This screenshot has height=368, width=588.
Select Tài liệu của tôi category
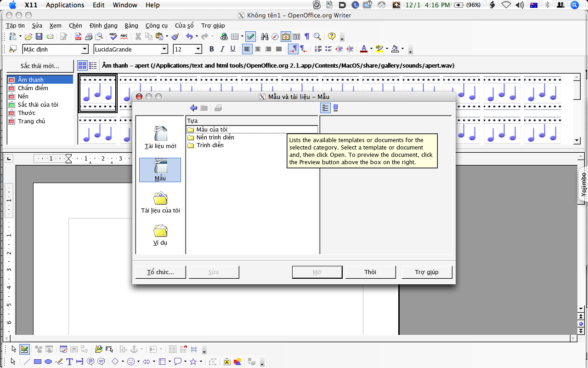click(x=160, y=203)
